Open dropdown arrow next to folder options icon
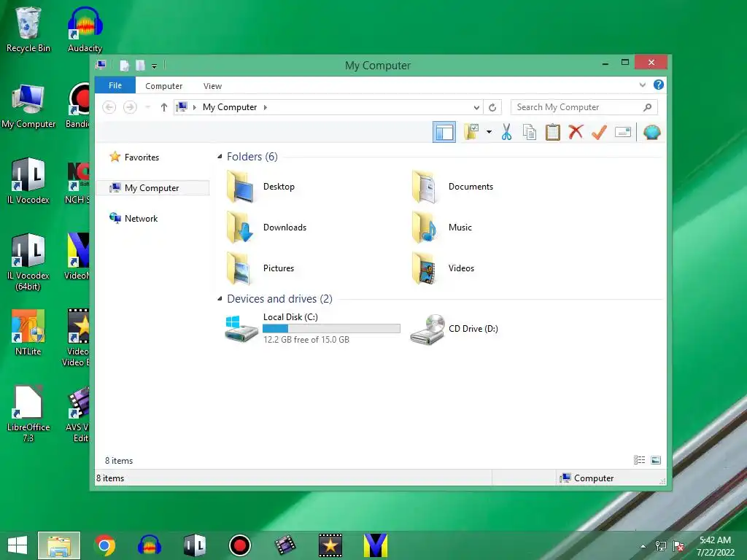This screenshot has width=747, height=560. point(489,132)
